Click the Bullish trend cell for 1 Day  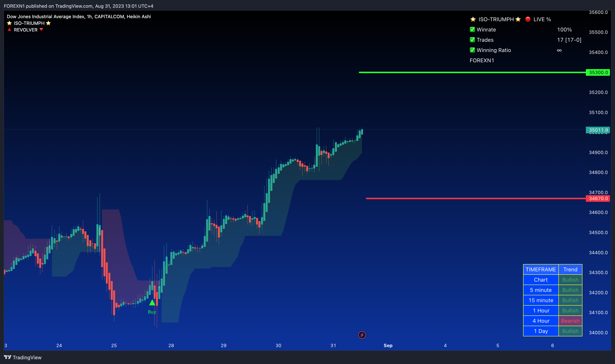coord(570,331)
